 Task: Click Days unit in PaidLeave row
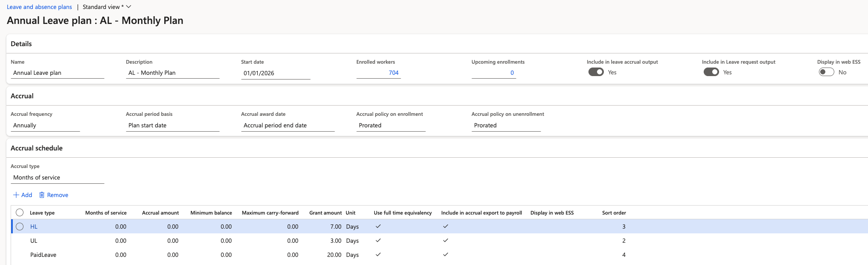click(352, 255)
